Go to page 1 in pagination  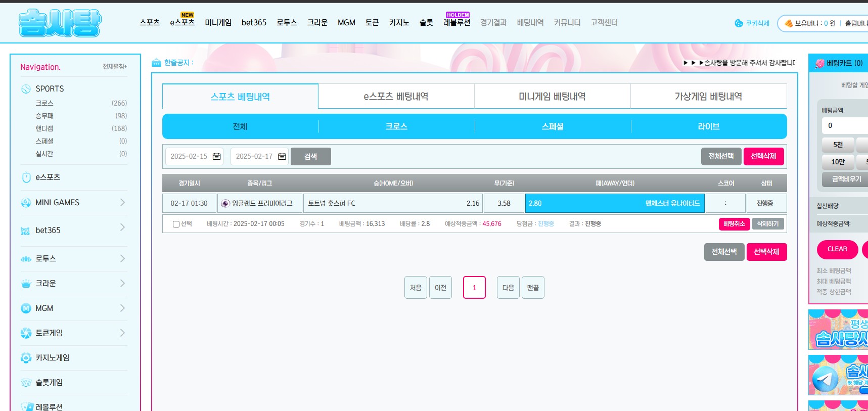tap(474, 288)
